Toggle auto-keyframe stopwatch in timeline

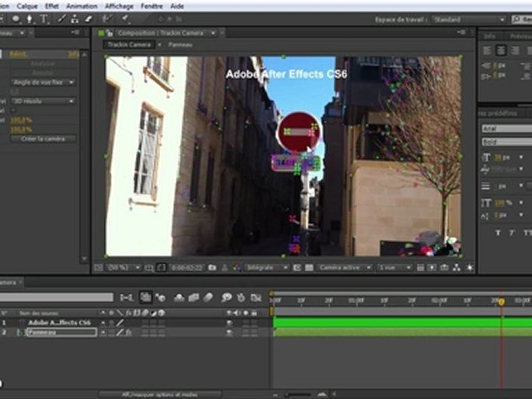(x=241, y=298)
